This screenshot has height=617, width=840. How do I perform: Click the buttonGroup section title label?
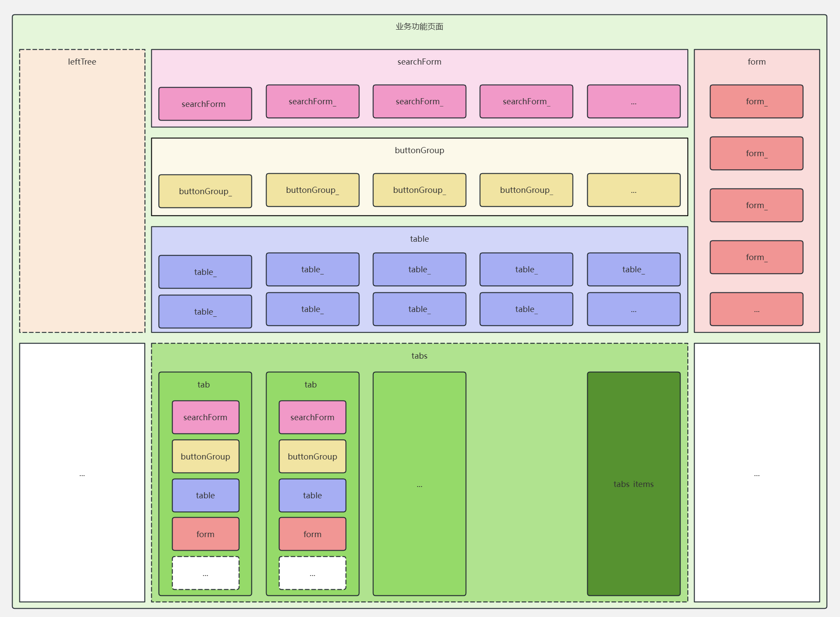pyautogui.click(x=419, y=150)
